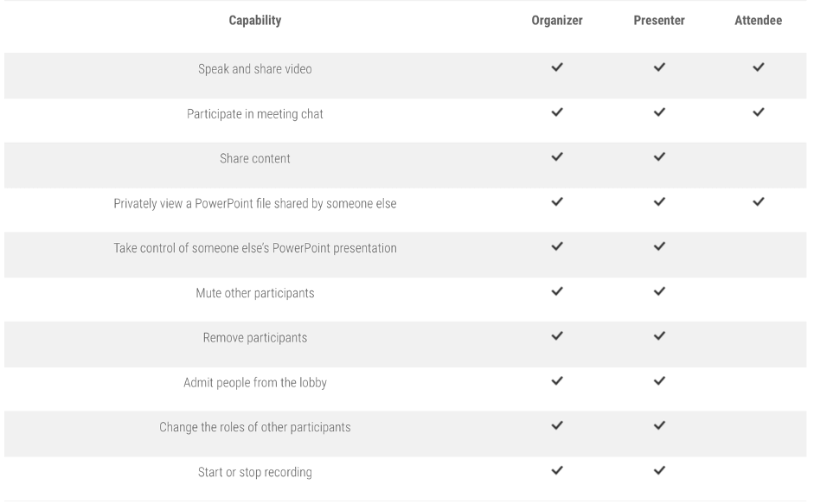This screenshot has height=504, width=814.
Task: Click Organizer checkmark for Share content
Action: pyautogui.click(x=557, y=156)
